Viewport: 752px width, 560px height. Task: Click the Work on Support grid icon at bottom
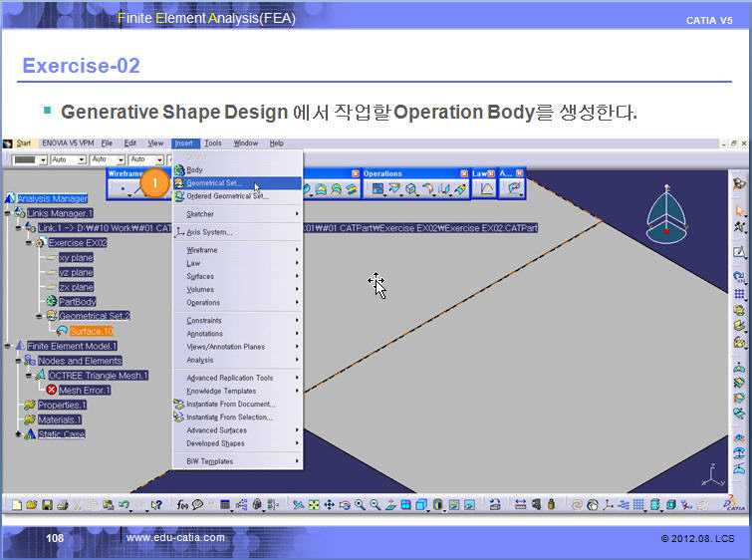[x=638, y=505]
